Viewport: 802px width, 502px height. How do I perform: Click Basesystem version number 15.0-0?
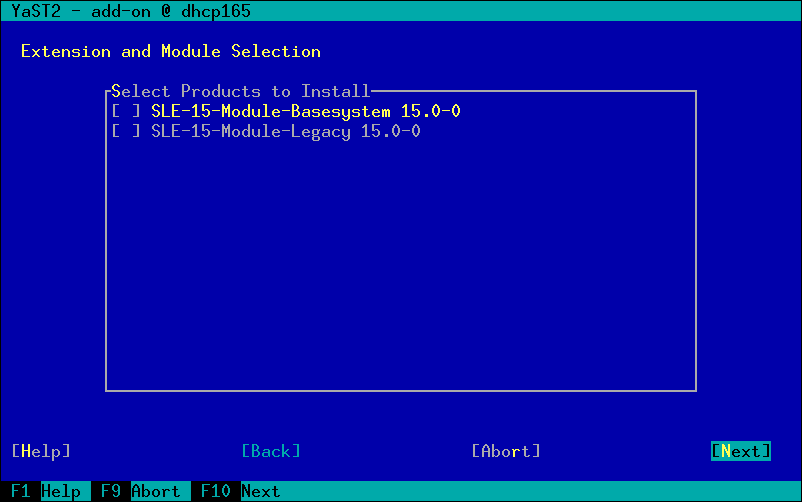point(430,111)
